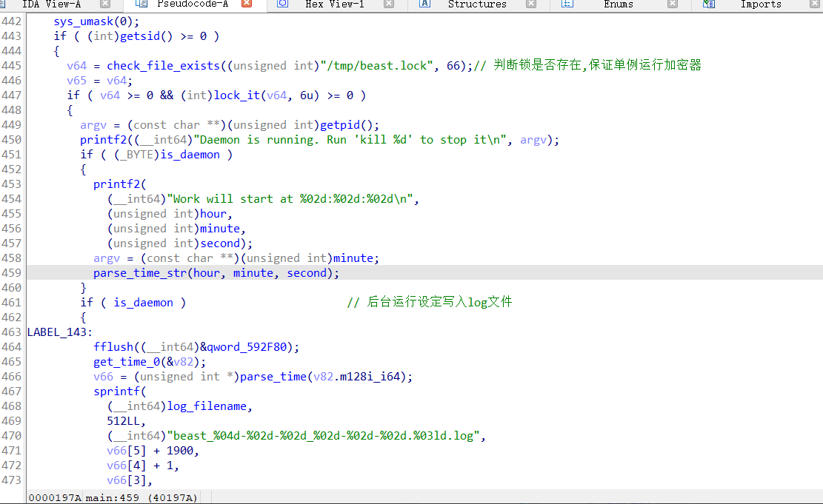Screen dimensions: 823x504
Task: Click the lock_it function call
Action: coord(233,95)
